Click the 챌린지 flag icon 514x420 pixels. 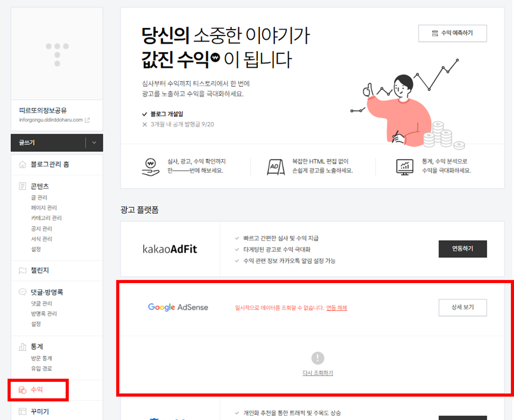pyautogui.click(x=22, y=270)
